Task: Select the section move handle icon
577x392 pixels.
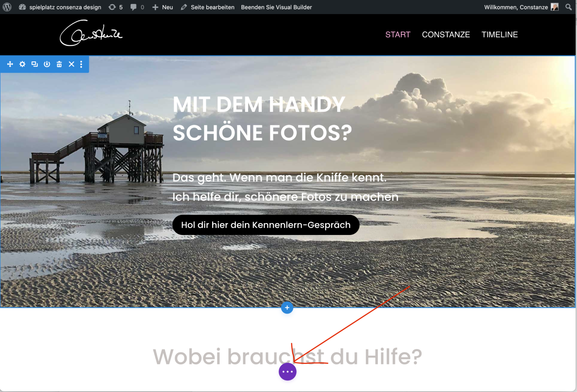Action: (x=10, y=64)
